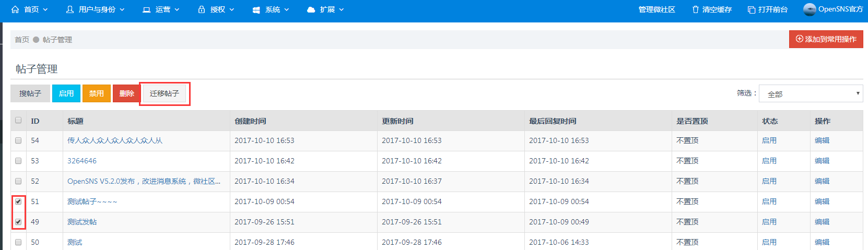Click the OpenSNS官方 avatar image
The image size is (868, 250).
point(810,9)
